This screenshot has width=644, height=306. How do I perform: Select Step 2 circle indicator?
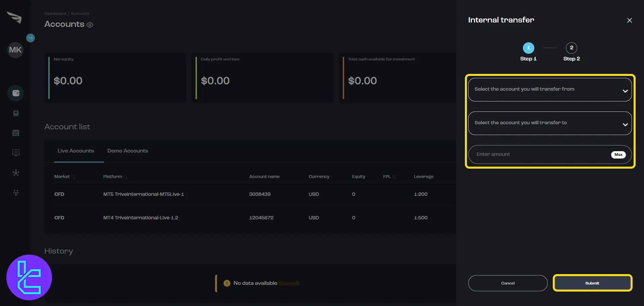pos(572,48)
